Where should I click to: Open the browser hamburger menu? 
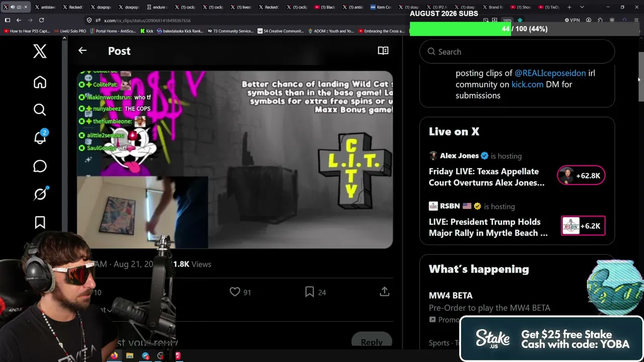[x=636, y=20]
